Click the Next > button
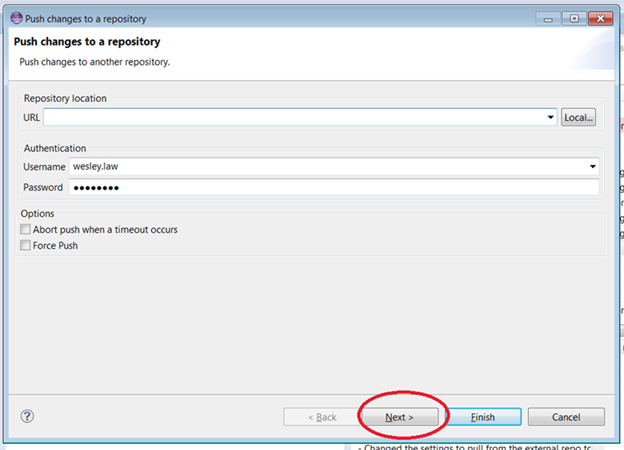 coord(399,416)
